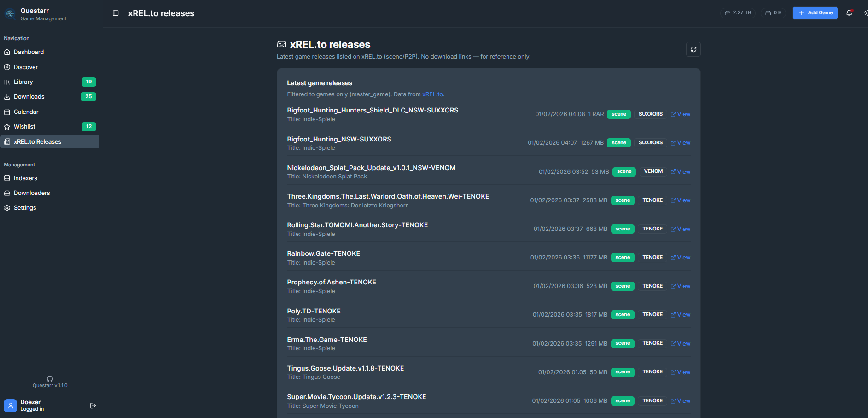
Task: Open Indexers management page
Action: click(x=25, y=178)
